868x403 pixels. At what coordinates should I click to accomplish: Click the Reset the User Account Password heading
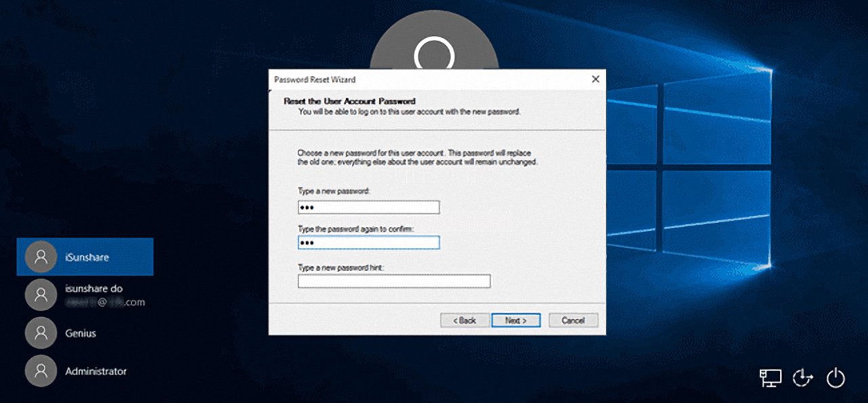tap(350, 101)
